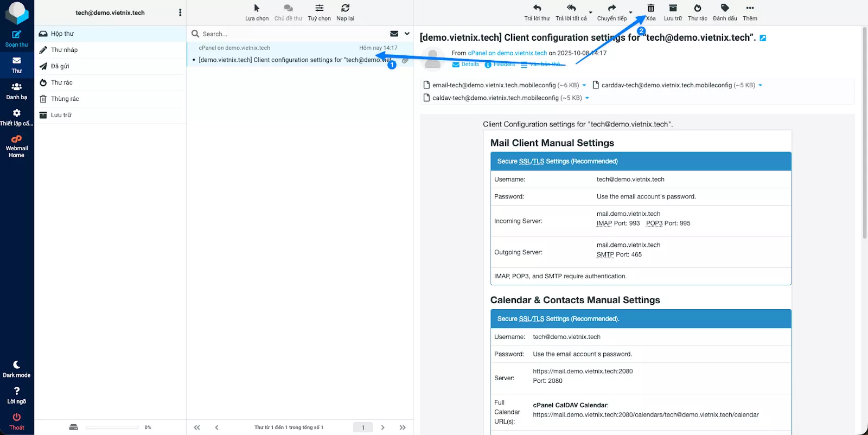
Task: Open Tuỳ chọn list options
Action: click(320, 12)
